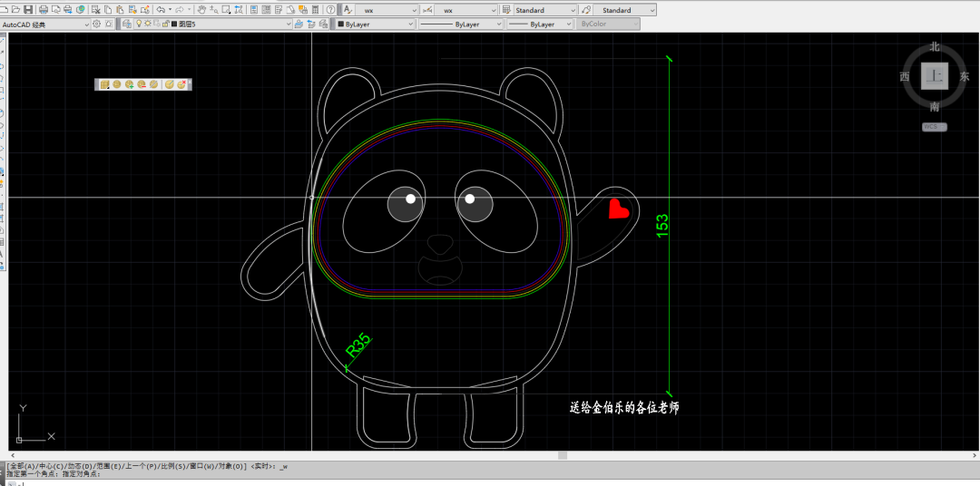Open the Table Style manager icon
This screenshot has height=486, width=980.
506,9
